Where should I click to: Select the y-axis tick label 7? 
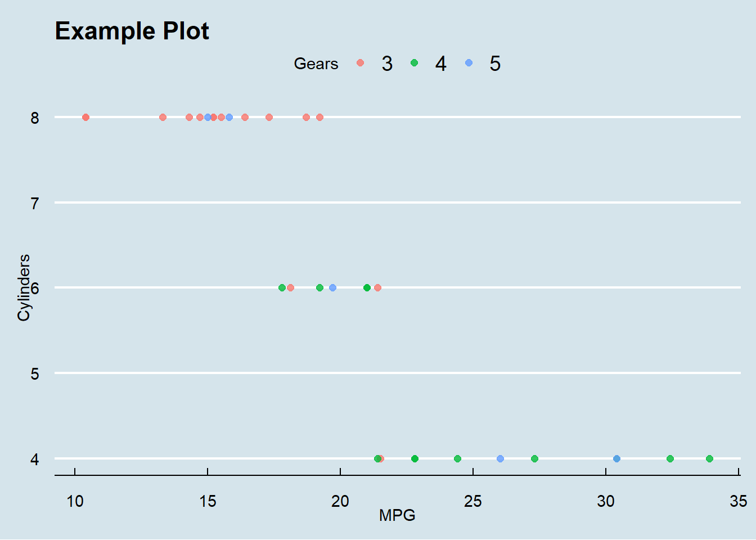(x=35, y=203)
